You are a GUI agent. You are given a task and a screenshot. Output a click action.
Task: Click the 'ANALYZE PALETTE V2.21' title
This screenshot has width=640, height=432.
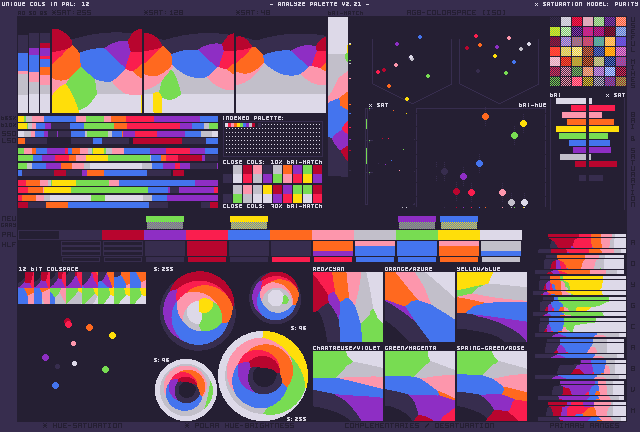click(319, 4)
